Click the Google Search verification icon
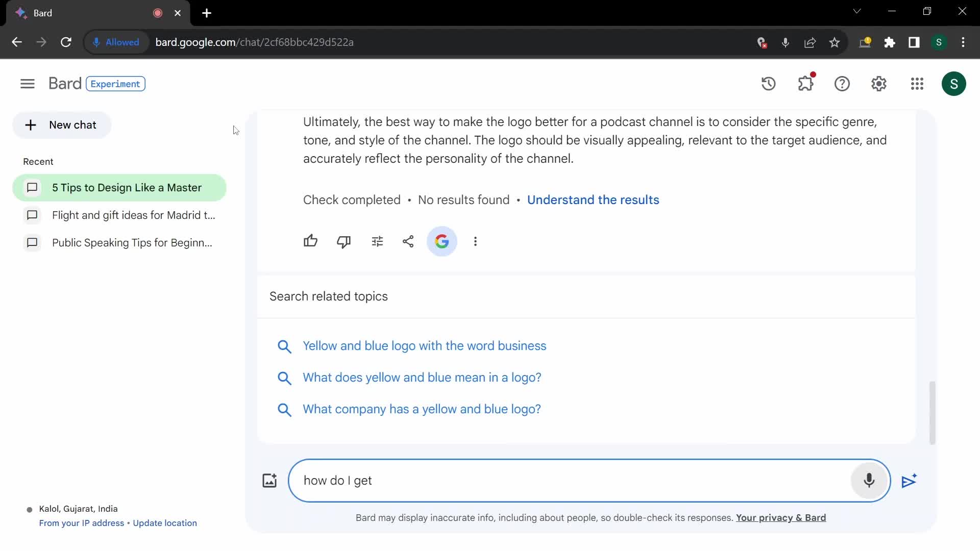 coord(442,241)
